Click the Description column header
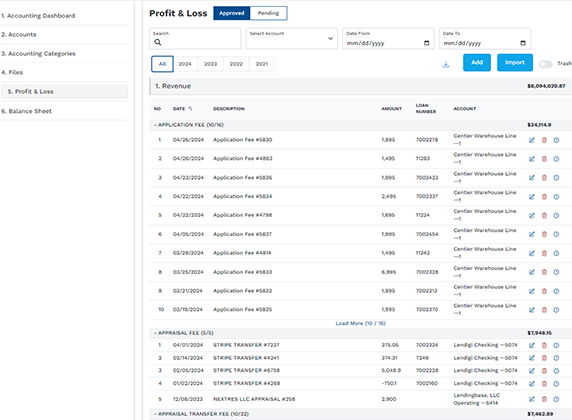This screenshot has height=420, width=572. [x=229, y=109]
